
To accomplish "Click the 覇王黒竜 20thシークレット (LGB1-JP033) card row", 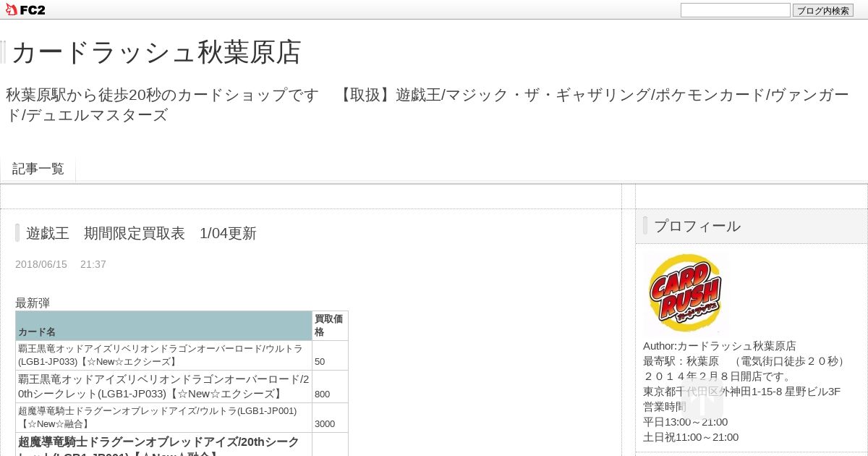I will tap(163, 387).
